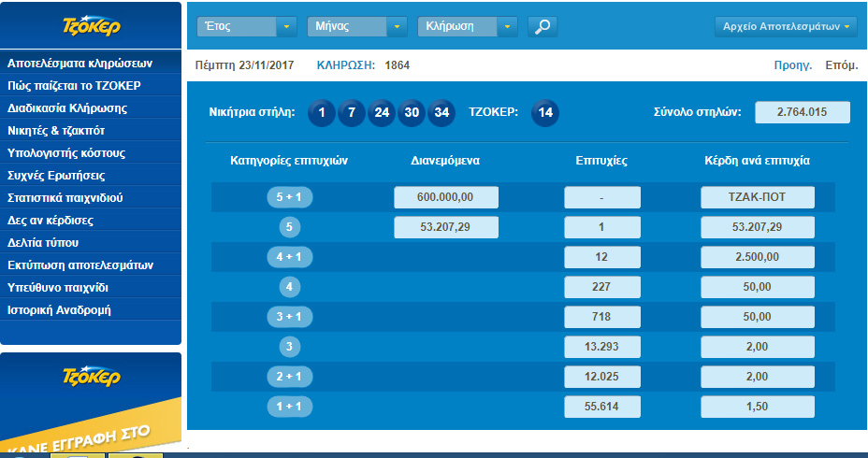The height and width of the screenshot is (458, 868).
Task: Click the Σύνολο στηλών value field 2.764.015
Action: coord(802,113)
